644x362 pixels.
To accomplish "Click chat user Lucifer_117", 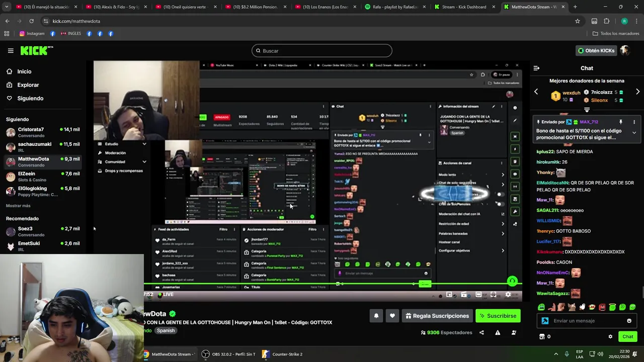I will coord(548,241).
